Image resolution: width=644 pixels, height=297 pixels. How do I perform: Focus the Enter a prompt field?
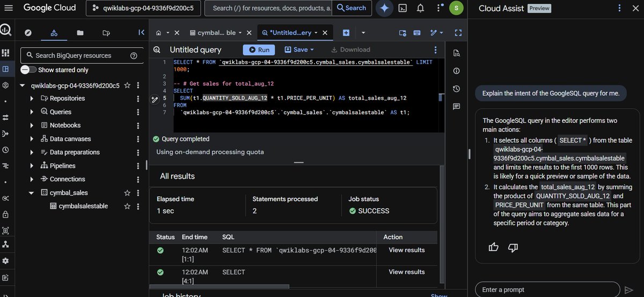547,289
